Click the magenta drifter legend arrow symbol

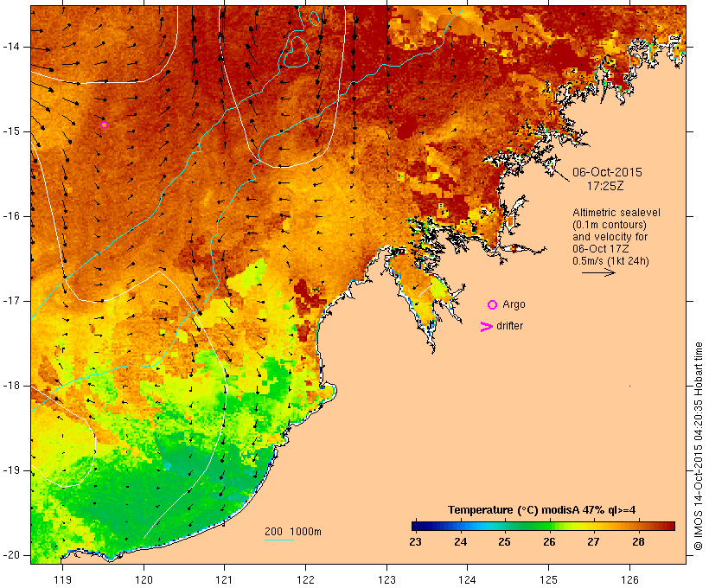pos(486,327)
